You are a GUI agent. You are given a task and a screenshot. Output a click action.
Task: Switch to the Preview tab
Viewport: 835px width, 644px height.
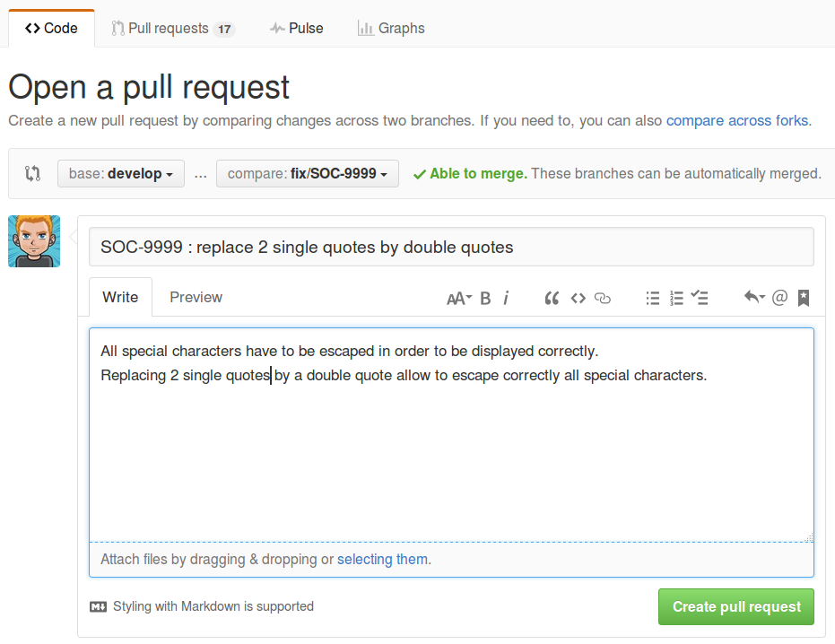click(196, 297)
